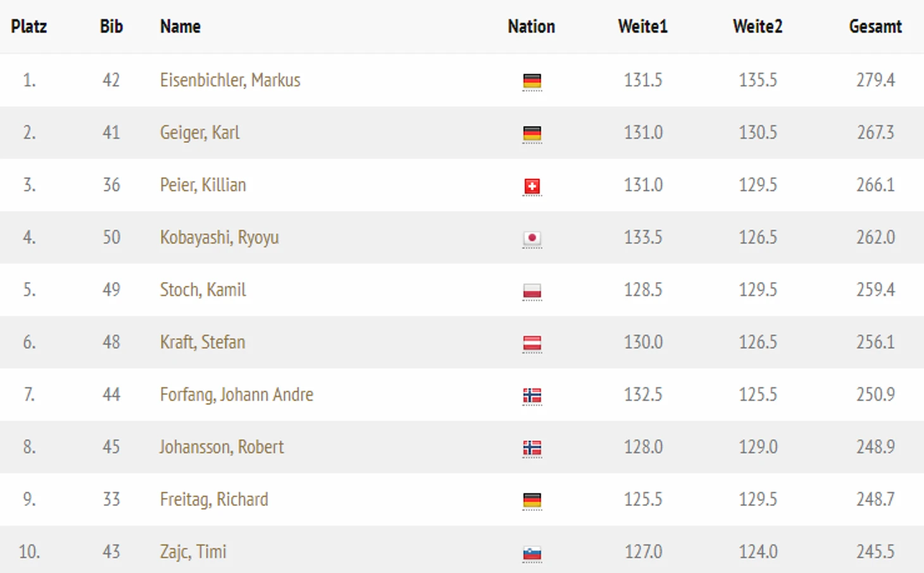Click the Polish flag for Kamil Stoch
The height and width of the screenshot is (573, 924).
point(532,291)
